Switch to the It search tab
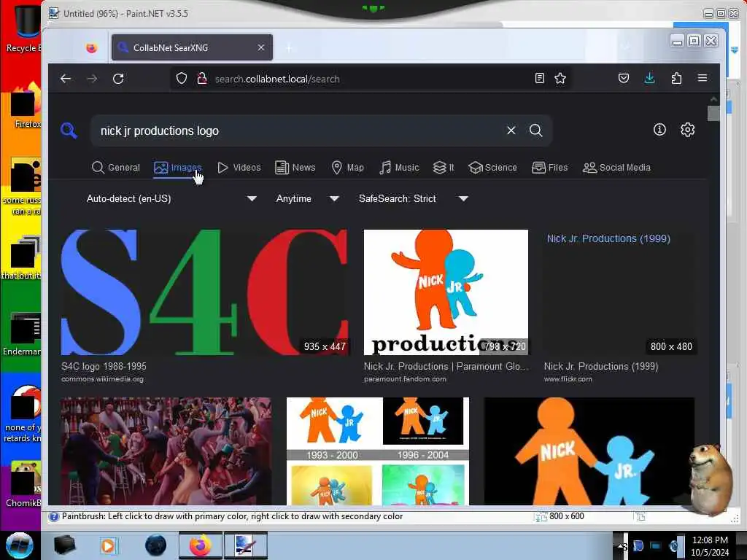 (444, 168)
